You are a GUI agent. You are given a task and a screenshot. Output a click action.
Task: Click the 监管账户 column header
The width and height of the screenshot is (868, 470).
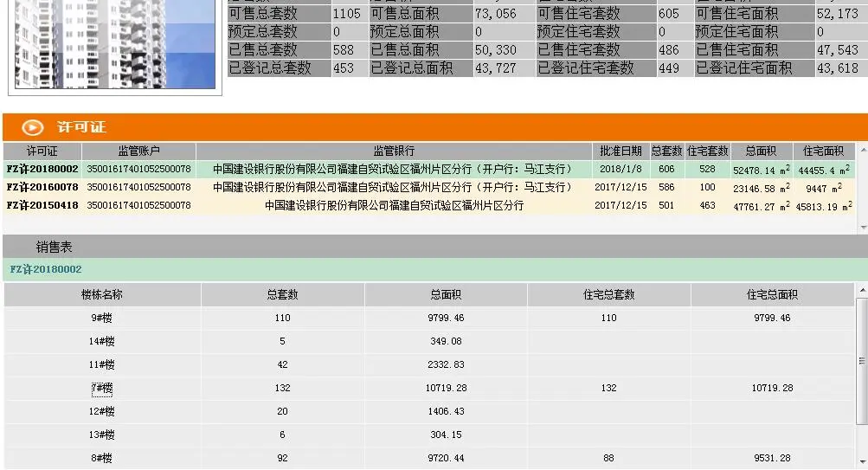138,151
